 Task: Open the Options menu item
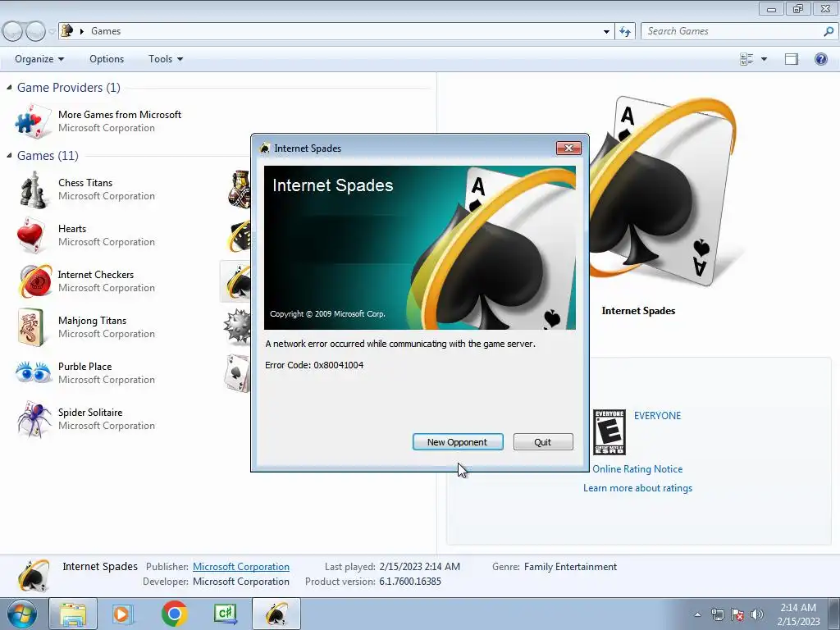coord(107,59)
